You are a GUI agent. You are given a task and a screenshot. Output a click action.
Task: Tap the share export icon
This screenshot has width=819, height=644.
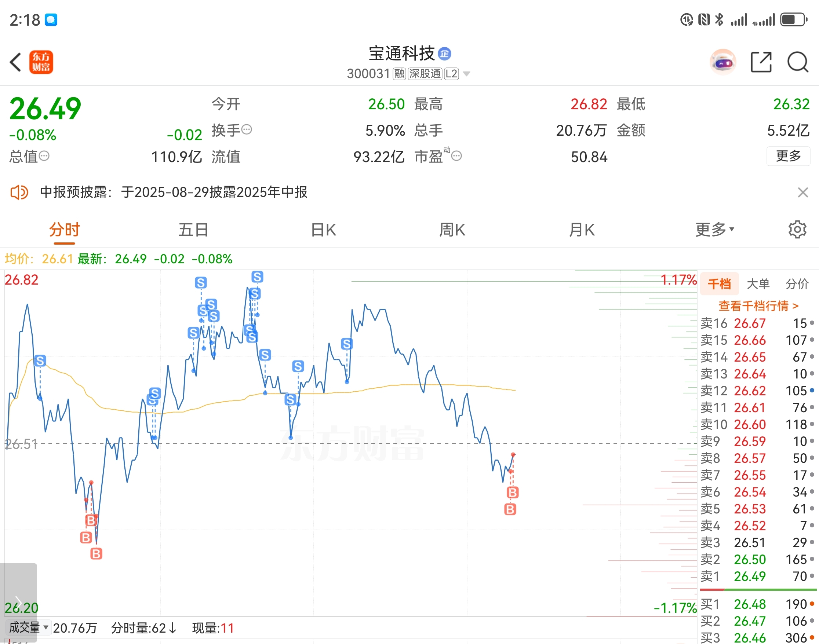tap(761, 62)
